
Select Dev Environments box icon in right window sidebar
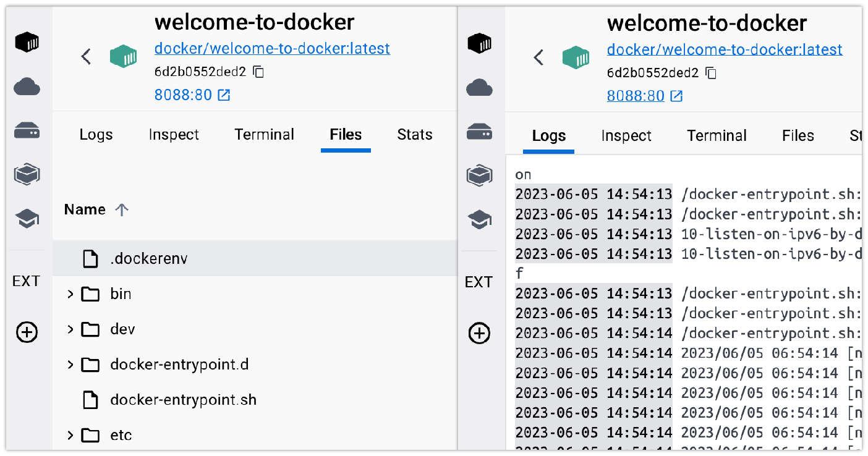click(479, 176)
